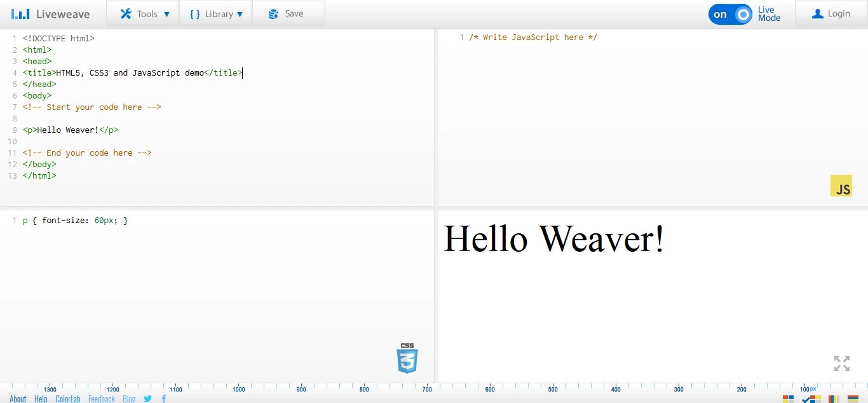The height and width of the screenshot is (403, 868).
Task: Click the Twitter bird icon in the footer
Action: [x=147, y=399]
